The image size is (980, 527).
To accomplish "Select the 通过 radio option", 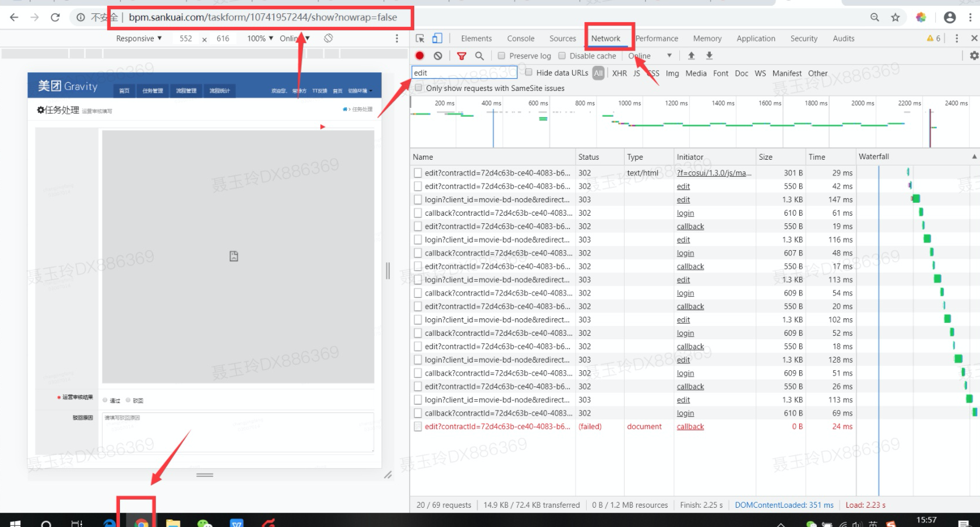I will 105,400.
